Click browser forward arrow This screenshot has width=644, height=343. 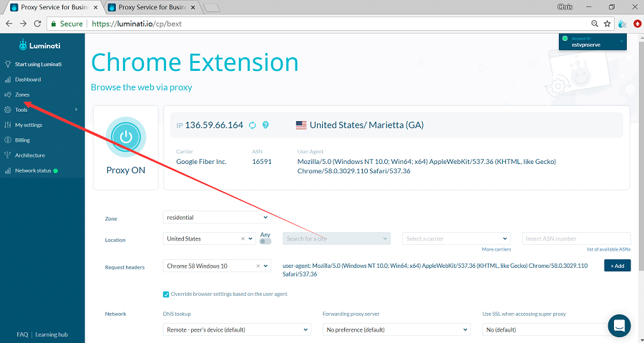pos(24,24)
